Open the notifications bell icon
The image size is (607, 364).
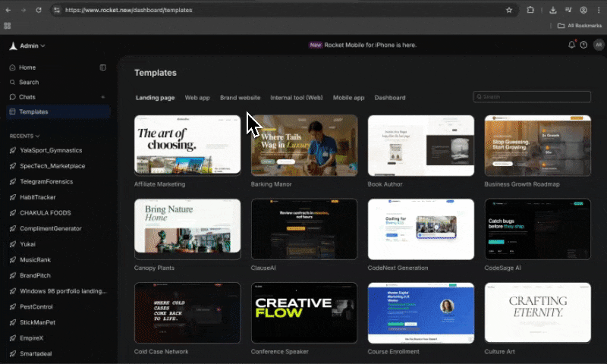[x=571, y=45]
